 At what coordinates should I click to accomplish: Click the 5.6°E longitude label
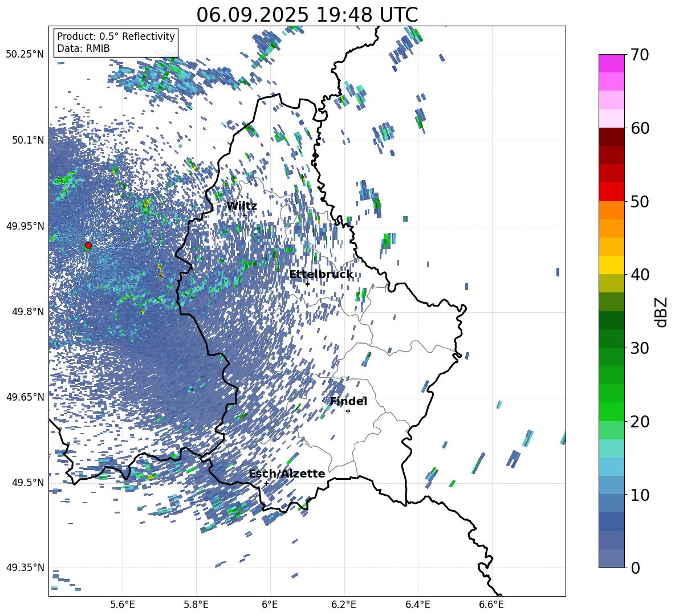(123, 605)
